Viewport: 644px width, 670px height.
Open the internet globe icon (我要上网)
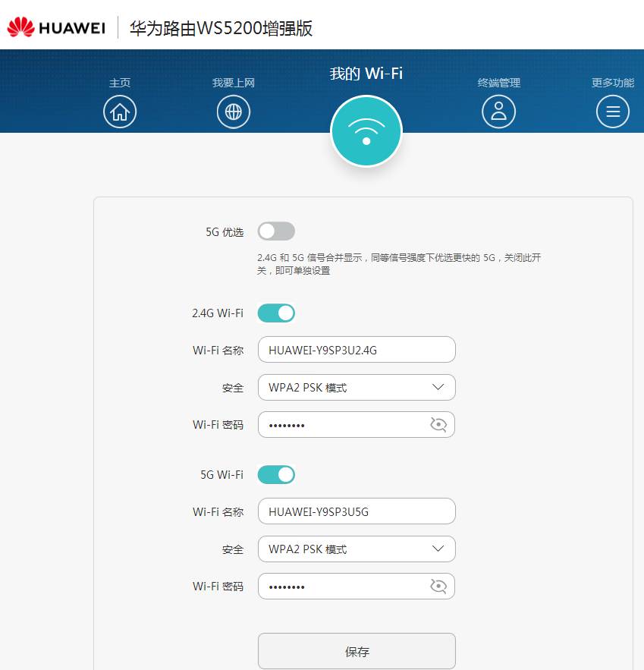click(x=233, y=112)
